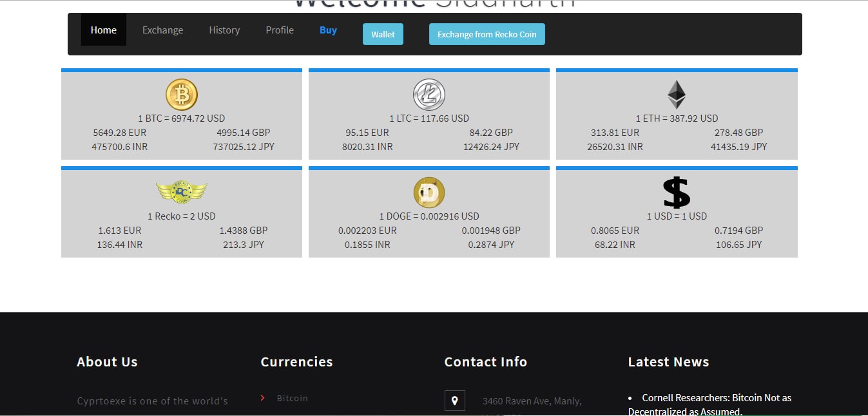The width and height of the screenshot is (868, 416).
Task: Click the 0.2874 JPY Dogecoin value
Action: point(491,245)
